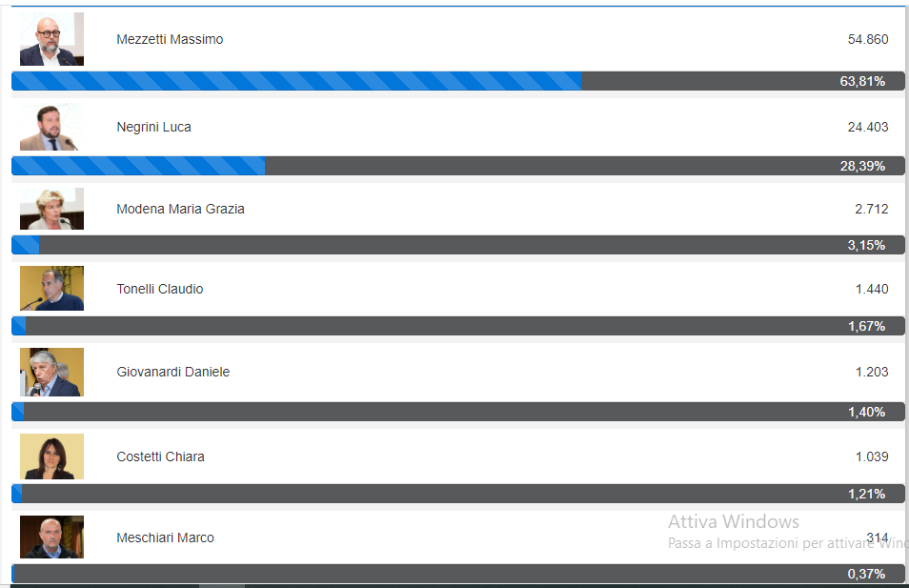909x588 pixels.
Task: Click the photo beside Negrini Luca
Action: (51, 127)
